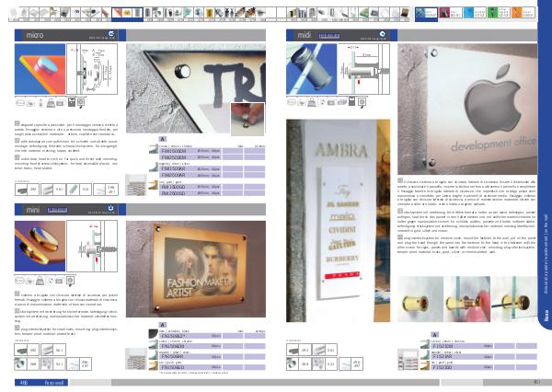
Task: Open the midi fastener product photo on blue background
Action: (312, 69)
